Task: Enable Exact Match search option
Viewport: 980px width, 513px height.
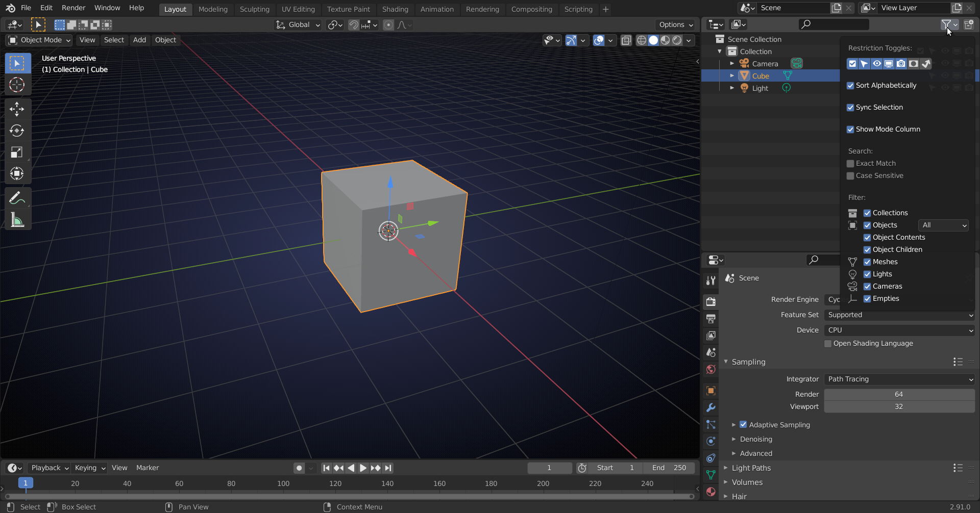Action: coord(850,164)
